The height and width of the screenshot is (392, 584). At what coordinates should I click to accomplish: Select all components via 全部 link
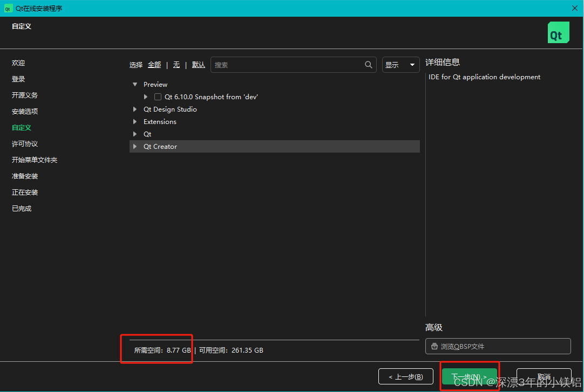pos(154,65)
